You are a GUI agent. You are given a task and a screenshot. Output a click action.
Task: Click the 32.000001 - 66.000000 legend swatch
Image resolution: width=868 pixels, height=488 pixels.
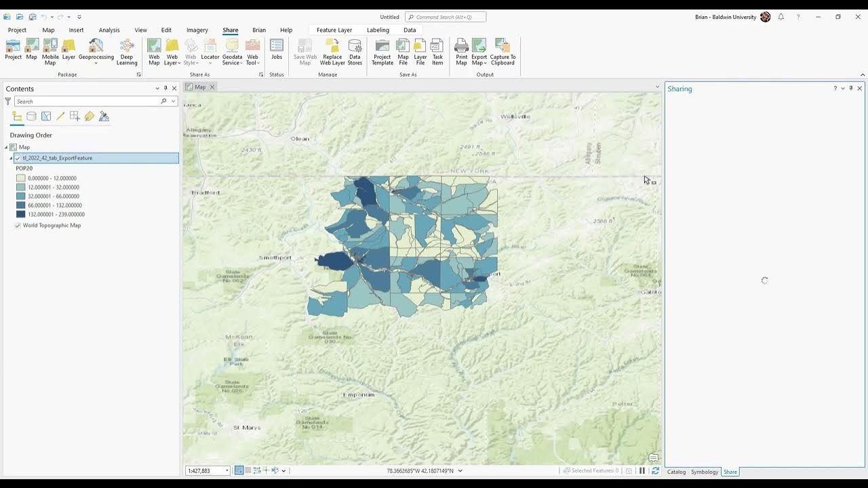pyautogui.click(x=21, y=196)
